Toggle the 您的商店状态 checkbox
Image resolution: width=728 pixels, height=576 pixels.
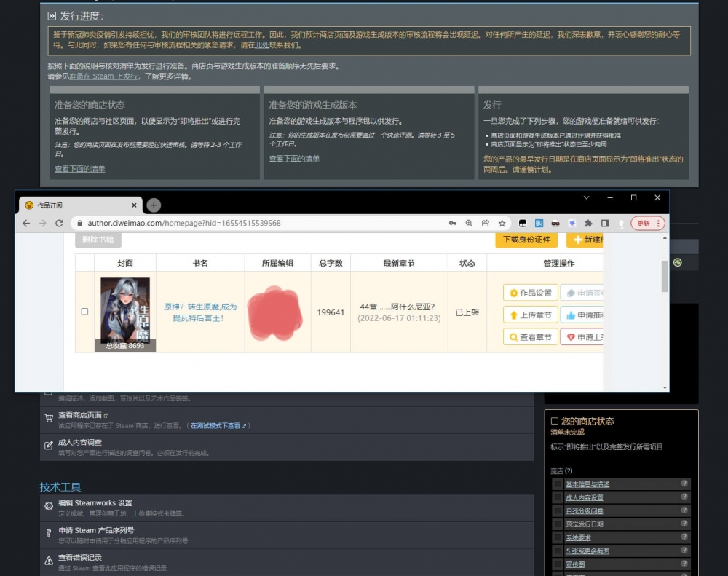555,421
